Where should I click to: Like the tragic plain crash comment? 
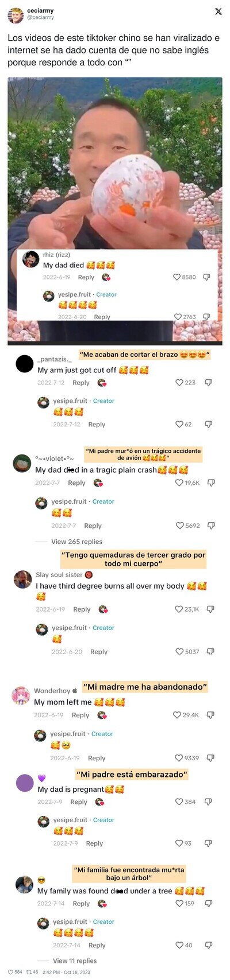tap(179, 483)
